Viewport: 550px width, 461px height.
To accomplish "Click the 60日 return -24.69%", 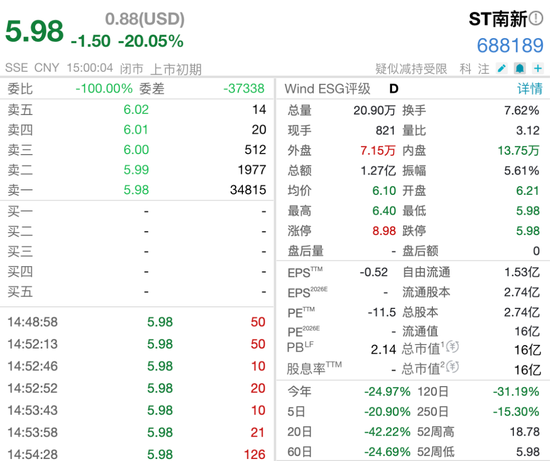I will pyautogui.click(x=387, y=452).
